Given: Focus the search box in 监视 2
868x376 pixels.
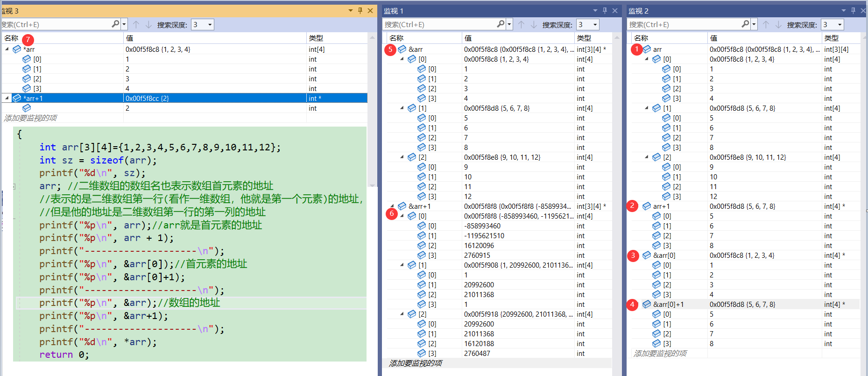Looking at the screenshot, I should [x=685, y=24].
